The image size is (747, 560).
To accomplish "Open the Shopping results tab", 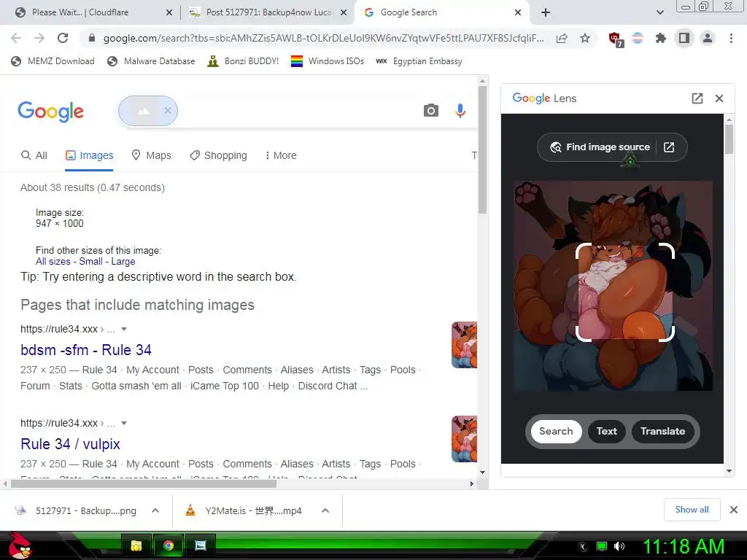I will point(218,155).
